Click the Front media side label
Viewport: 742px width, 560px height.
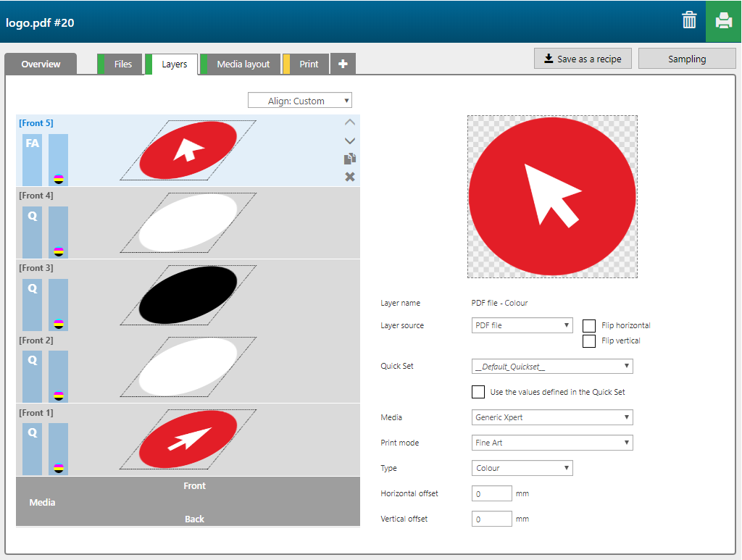[x=194, y=485]
